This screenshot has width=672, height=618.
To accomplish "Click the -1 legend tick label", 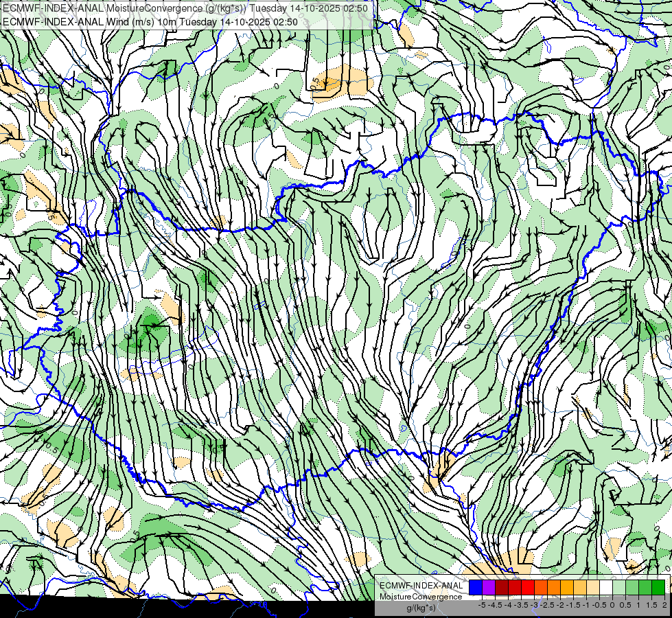I will coord(586,605).
